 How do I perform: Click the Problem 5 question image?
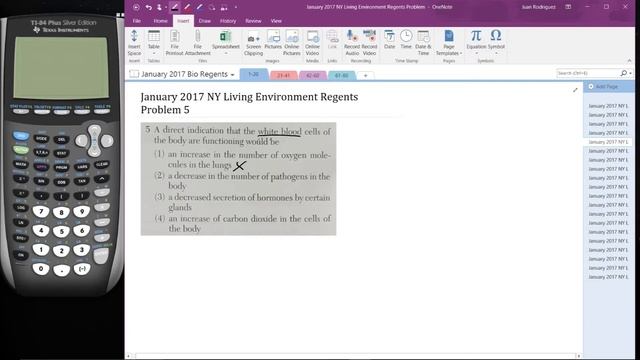pyautogui.click(x=238, y=179)
